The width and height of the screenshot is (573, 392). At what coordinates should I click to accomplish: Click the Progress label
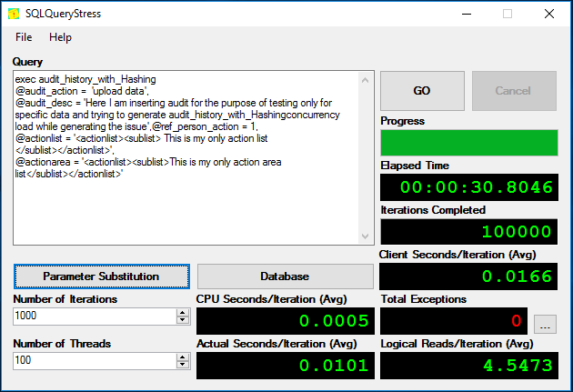[402, 121]
